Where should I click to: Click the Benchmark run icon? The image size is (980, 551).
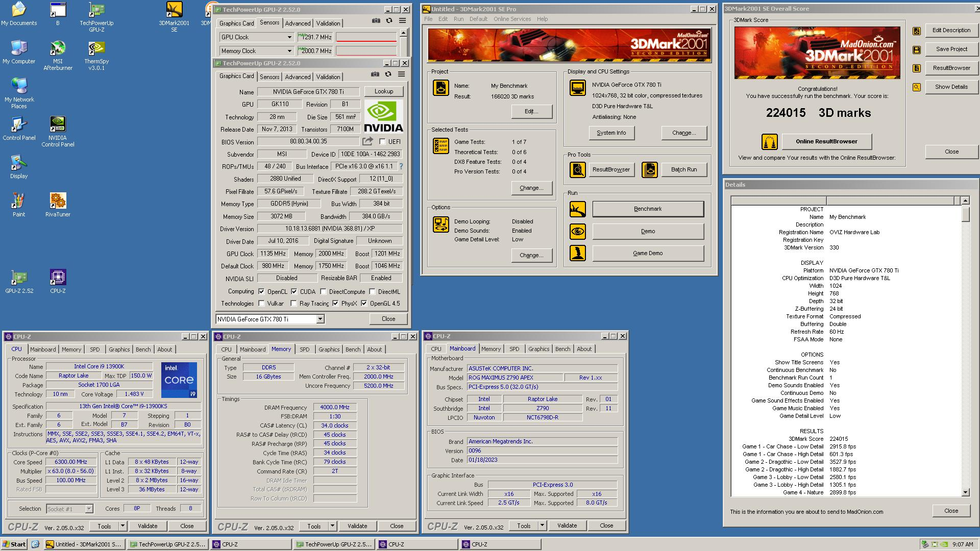click(577, 209)
